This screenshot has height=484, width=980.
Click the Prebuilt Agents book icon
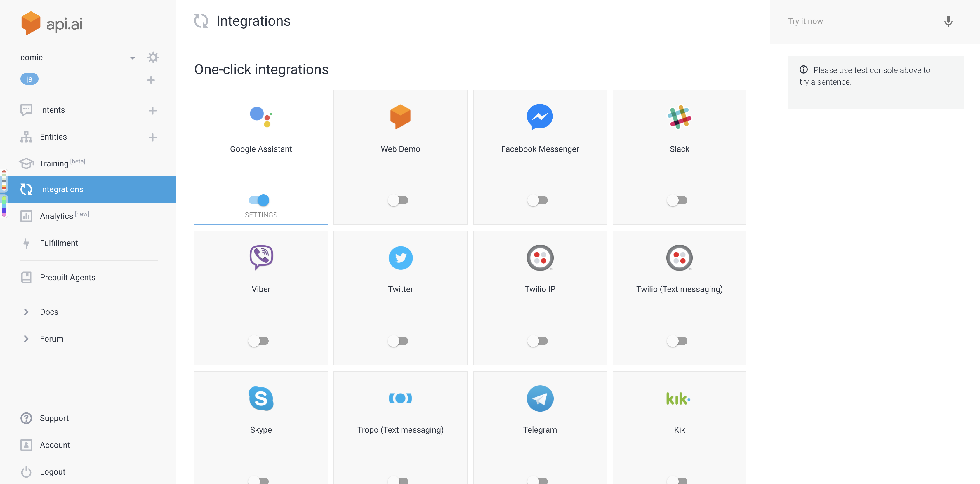(x=26, y=278)
